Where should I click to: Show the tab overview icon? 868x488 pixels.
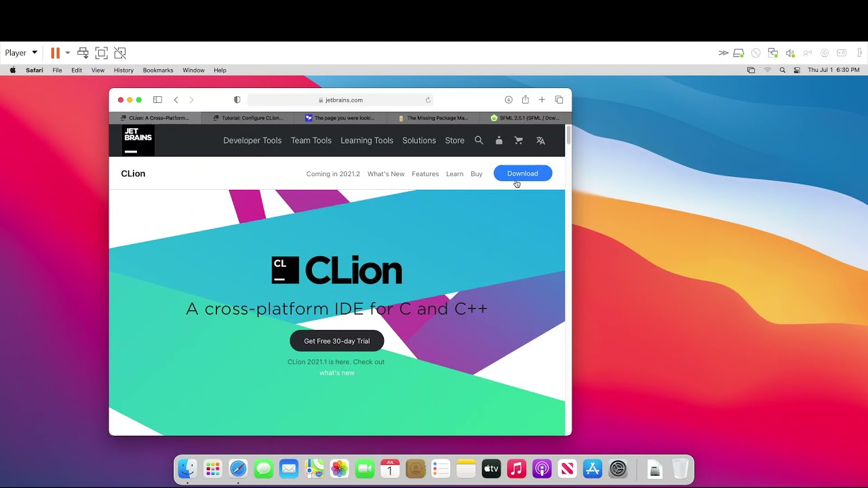pos(559,100)
